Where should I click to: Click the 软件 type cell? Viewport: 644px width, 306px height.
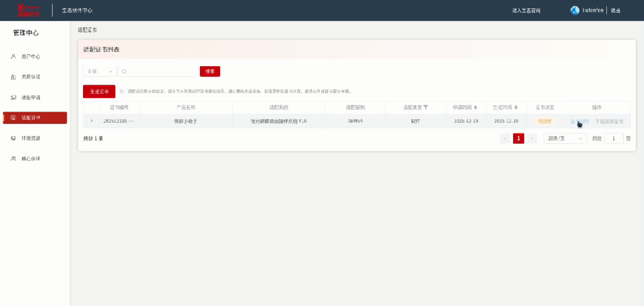pyautogui.click(x=415, y=121)
